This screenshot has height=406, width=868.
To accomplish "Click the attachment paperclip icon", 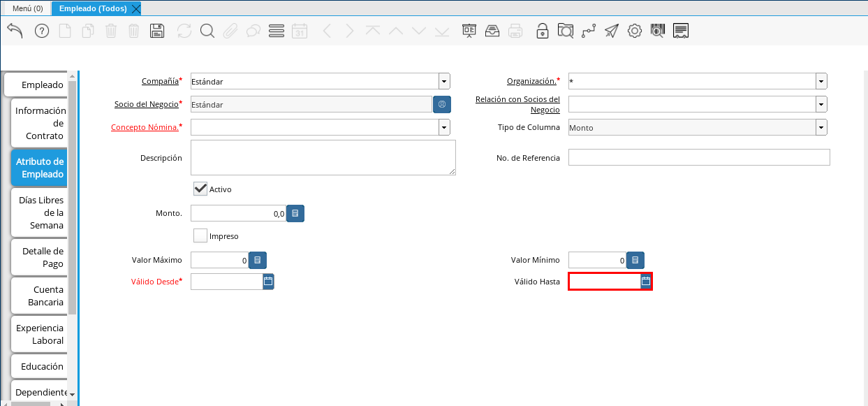I will pos(230,31).
